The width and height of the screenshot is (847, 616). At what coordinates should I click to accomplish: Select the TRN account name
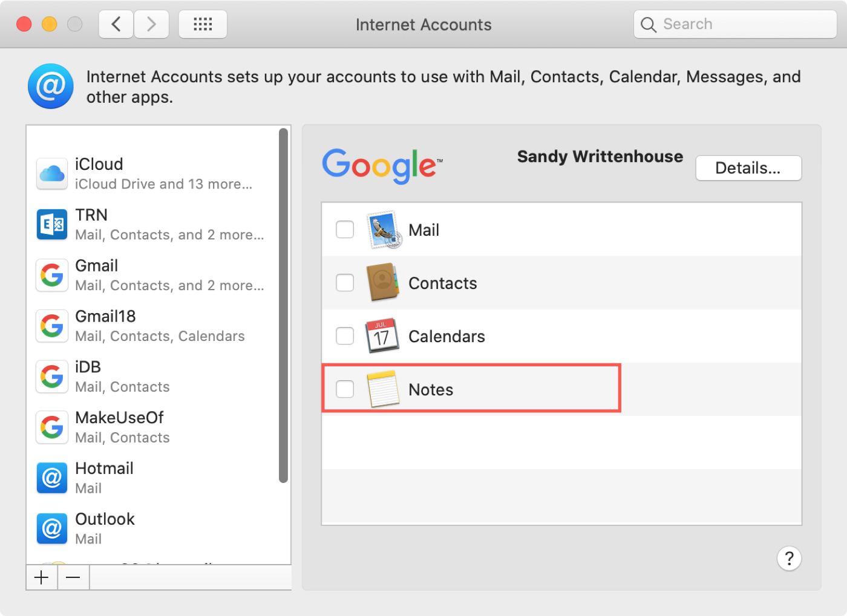(91, 215)
